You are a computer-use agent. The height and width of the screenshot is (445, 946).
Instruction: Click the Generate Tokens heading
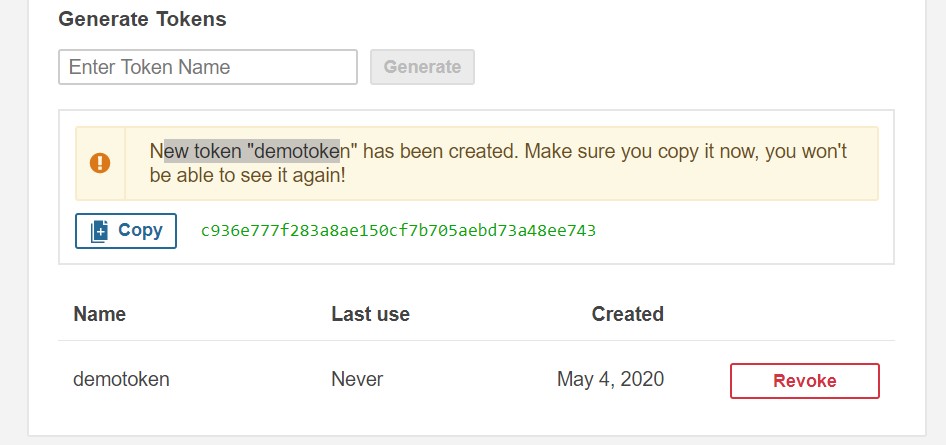142,19
